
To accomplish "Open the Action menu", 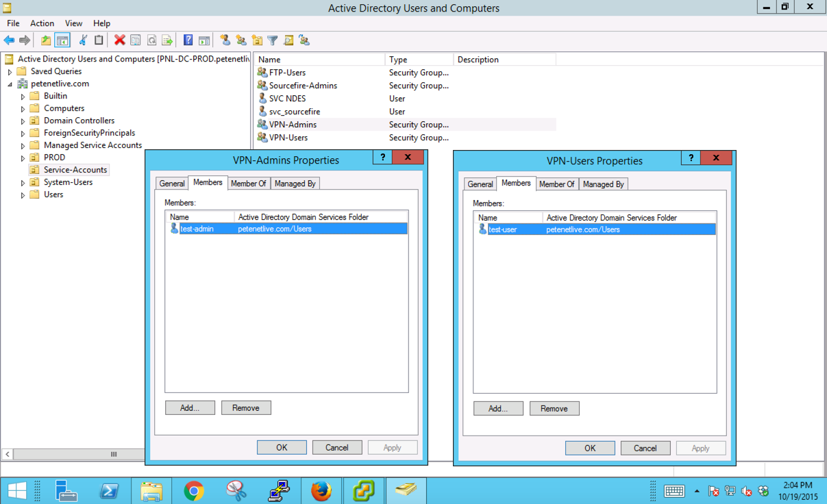I will (42, 23).
